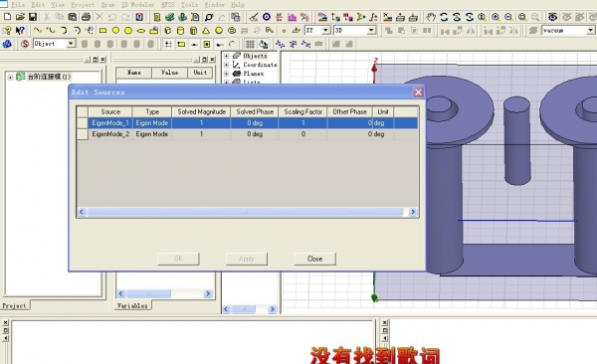Select the EigenMode_2 row header box
Image resolution: width=597 pixels, height=364 pixels.
(x=83, y=134)
